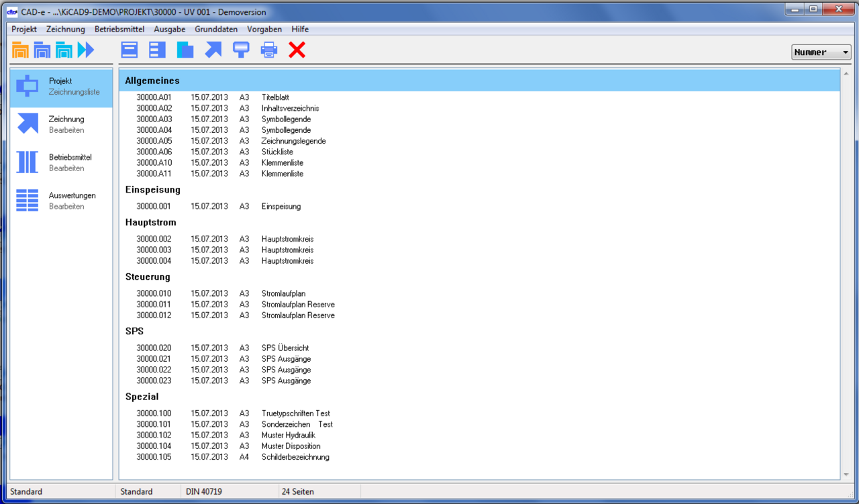This screenshot has width=859, height=504.
Task: Click the DIN 40719 status bar field
Action: (230, 492)
